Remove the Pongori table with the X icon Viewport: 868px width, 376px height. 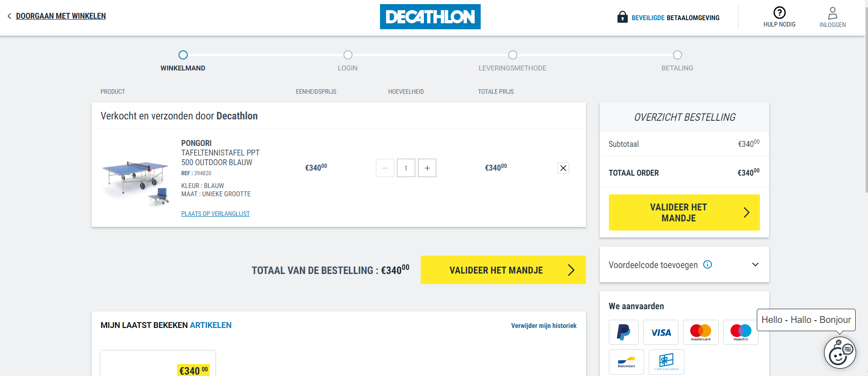coord(563,168)
